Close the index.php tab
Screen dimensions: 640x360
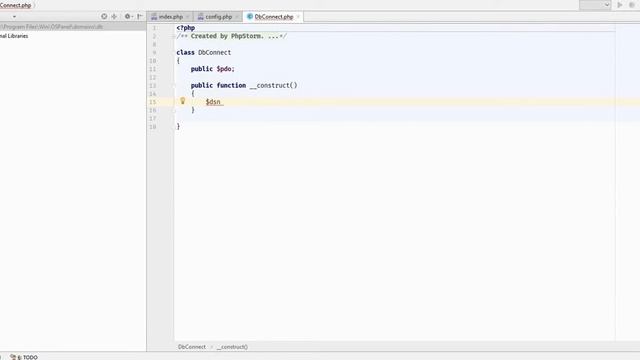[187, 17]
